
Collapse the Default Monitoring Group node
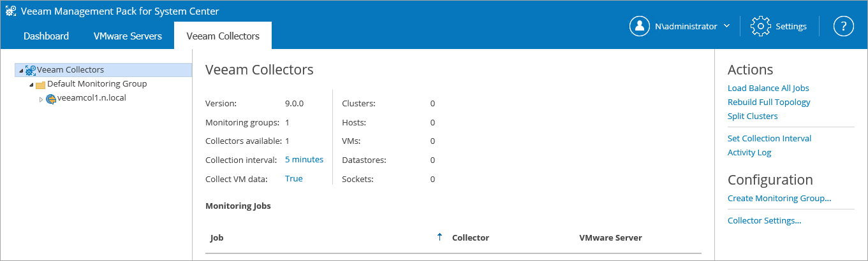tap(31, 85)
